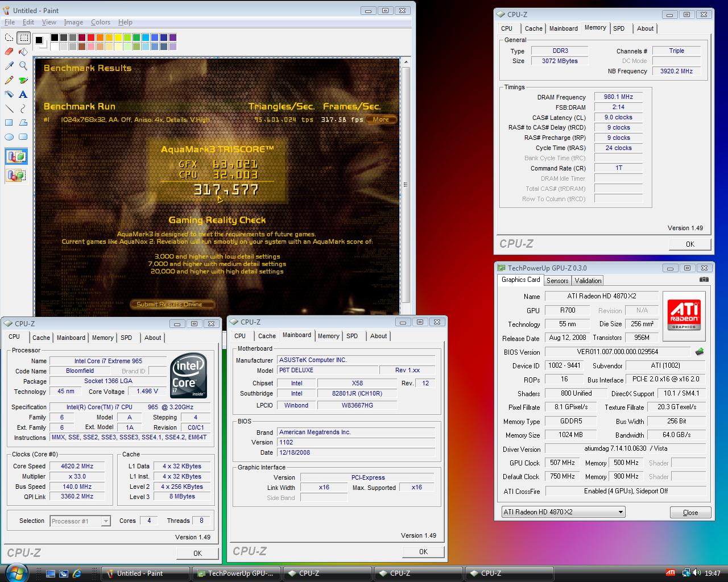
Task: Choose the Curve tool in Paint
Action: (23, 108)
